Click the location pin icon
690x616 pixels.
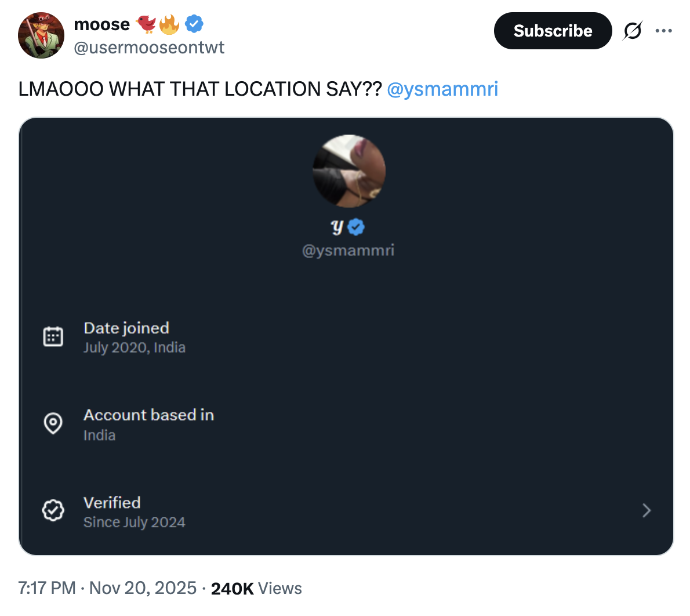pos(53,423)
